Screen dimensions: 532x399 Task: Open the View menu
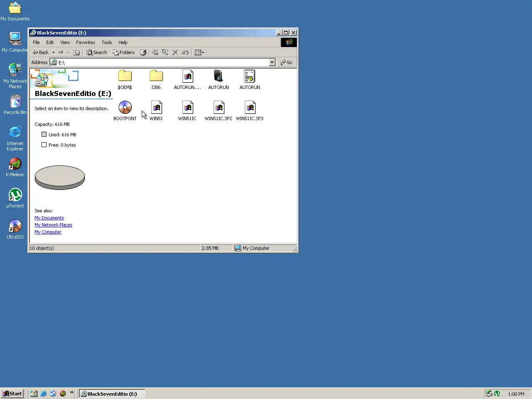65,42
